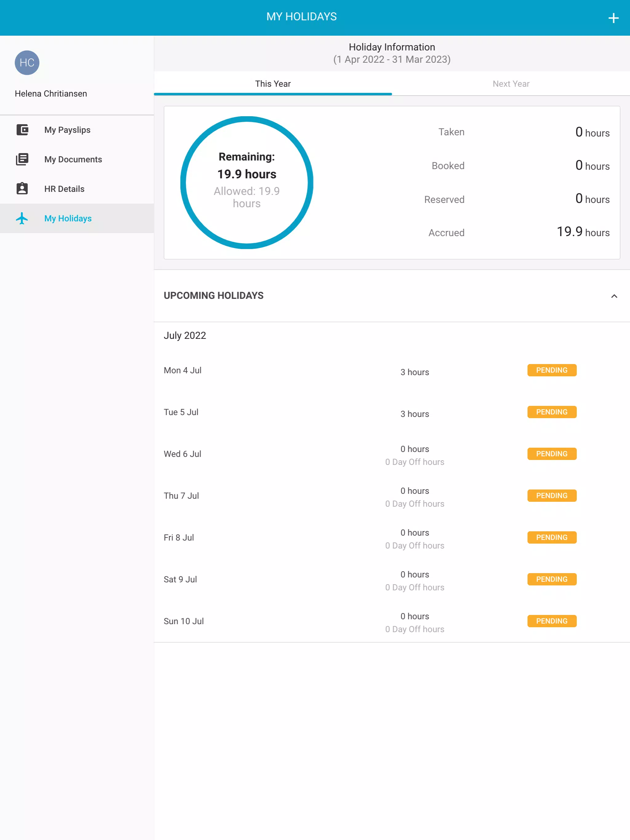Select the This Year tab
Image resolution: width=630 pixels, height=840 pixels.
(273, 84)
